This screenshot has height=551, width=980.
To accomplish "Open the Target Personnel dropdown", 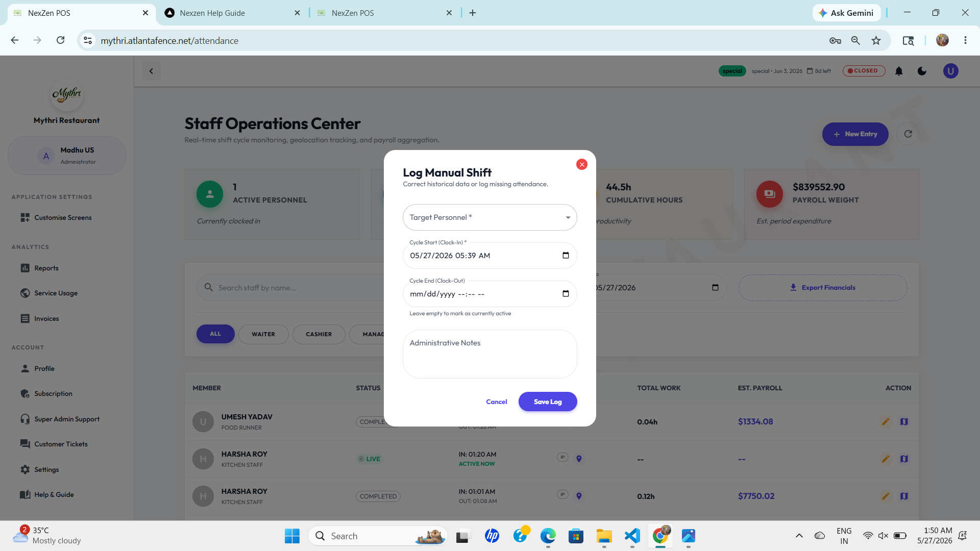I will (x=489, y=217).
